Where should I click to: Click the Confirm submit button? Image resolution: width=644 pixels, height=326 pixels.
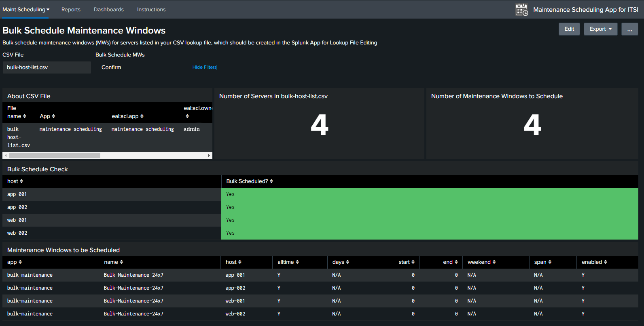[x=111, y=67]
